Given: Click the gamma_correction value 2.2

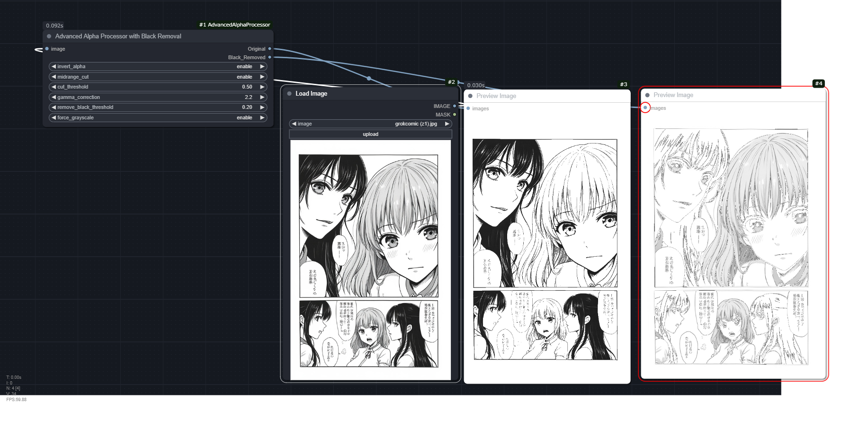Looking at the screenshot, I should (x=249, y=97).
